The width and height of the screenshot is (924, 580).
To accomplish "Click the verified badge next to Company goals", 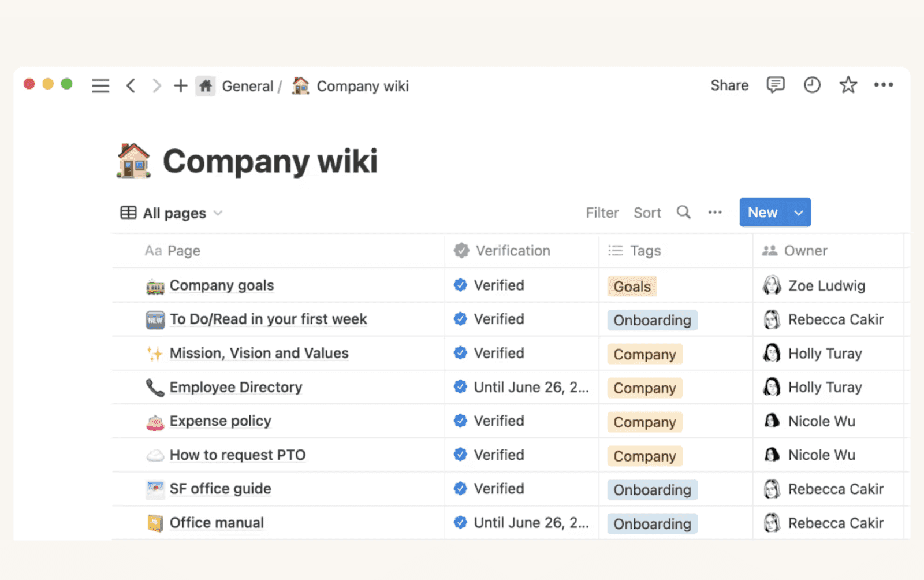I will (460, 285).
